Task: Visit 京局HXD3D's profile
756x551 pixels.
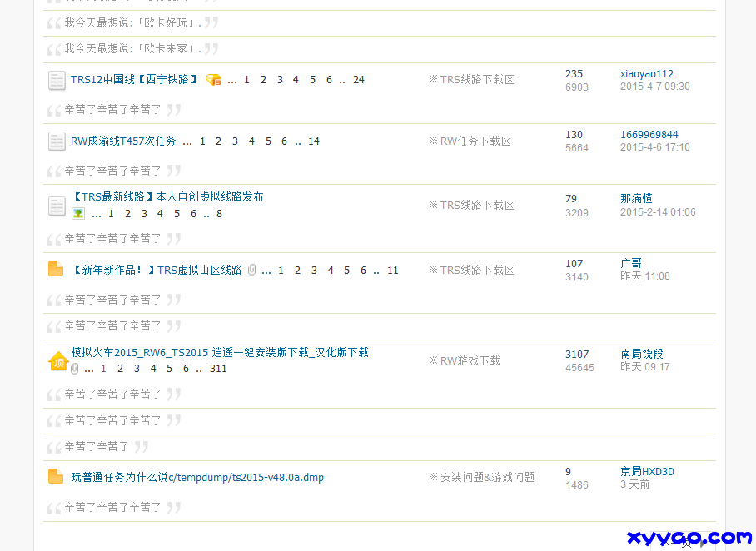Action: (646, 470)
